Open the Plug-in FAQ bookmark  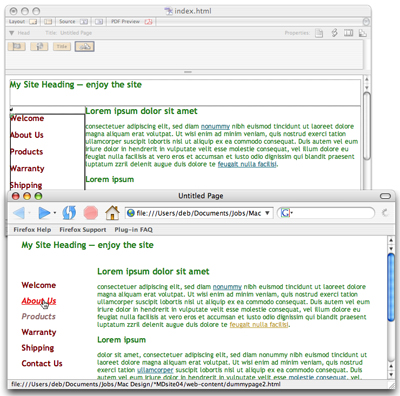[133, 230]
